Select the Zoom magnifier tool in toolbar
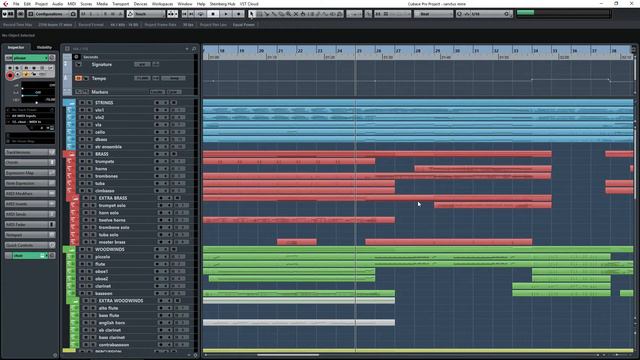The image size is (640, 360). pyautogui.click(x=288, y=14)
